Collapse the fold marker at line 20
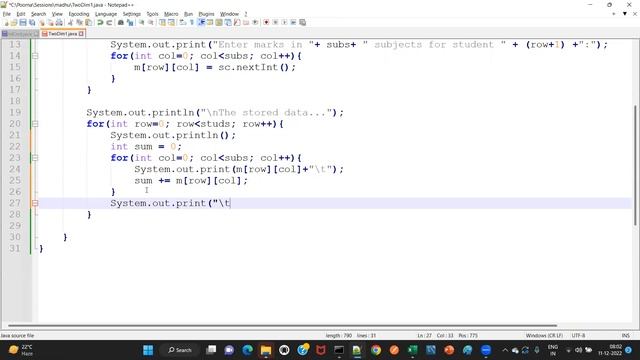 point(35,124)
